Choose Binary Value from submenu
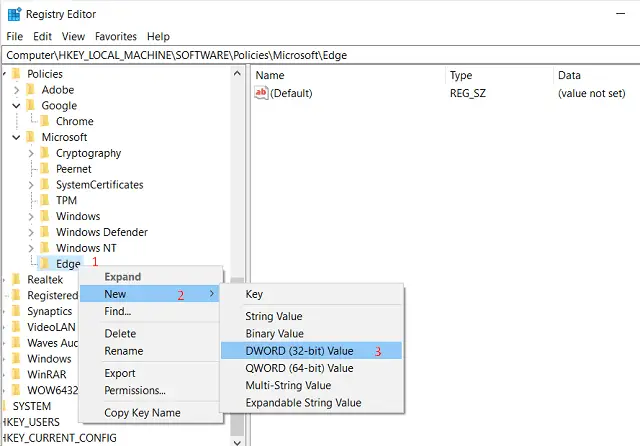This screenshot has width=640, height=446. coord(311,333)
